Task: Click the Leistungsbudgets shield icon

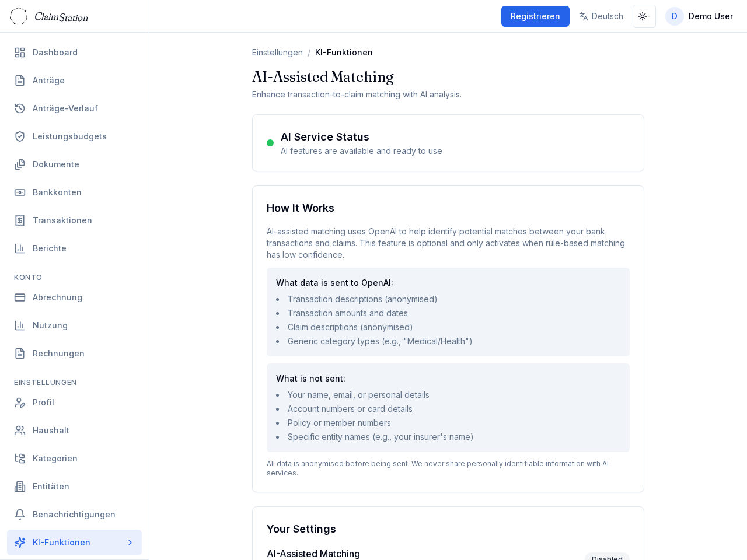Action: pyautogui.click(x=20, y=136)
